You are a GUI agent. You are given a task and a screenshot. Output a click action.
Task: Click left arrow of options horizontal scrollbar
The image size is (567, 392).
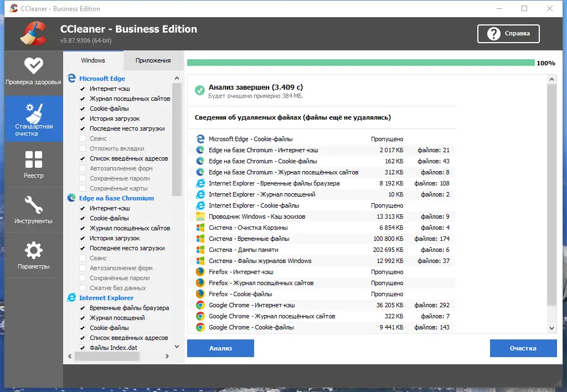click(70, 356)
